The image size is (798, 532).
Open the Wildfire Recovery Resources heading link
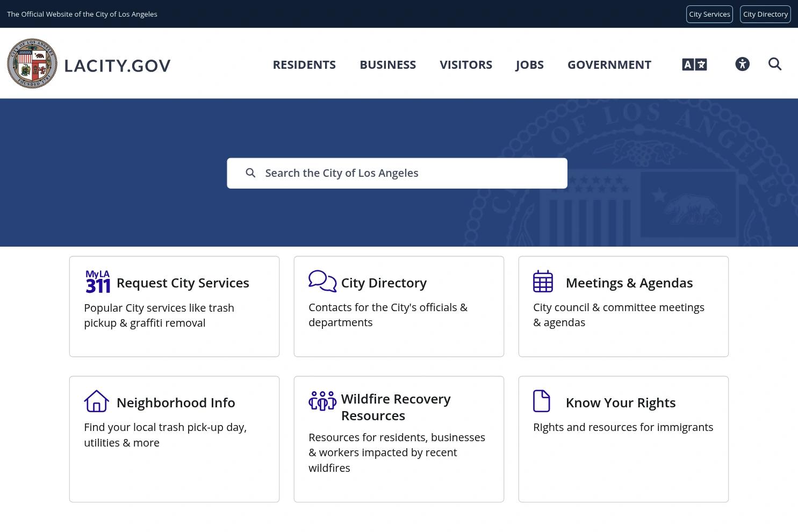(396, 407)
